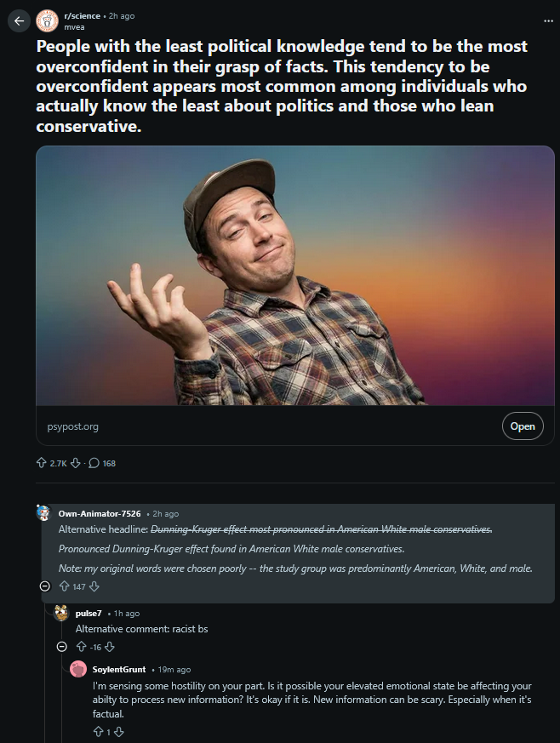The image size is (560, 743).
Task: Downvote Own-Animator-7526's comment
Action: 94,586
